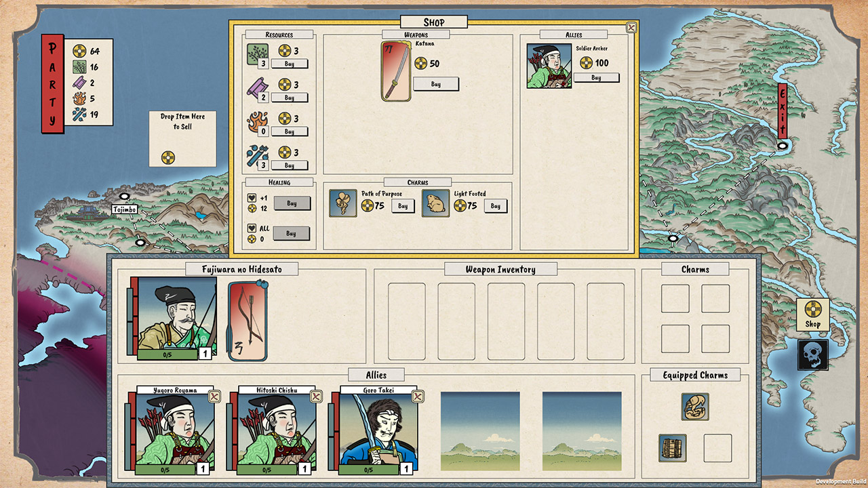The height and width of the screenshot is (488, 868).
Task: Click the skull icon below Shop
Action: (812, 354)
